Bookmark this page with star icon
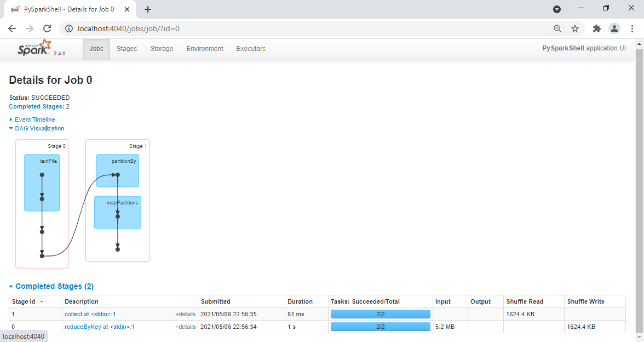 574,29
